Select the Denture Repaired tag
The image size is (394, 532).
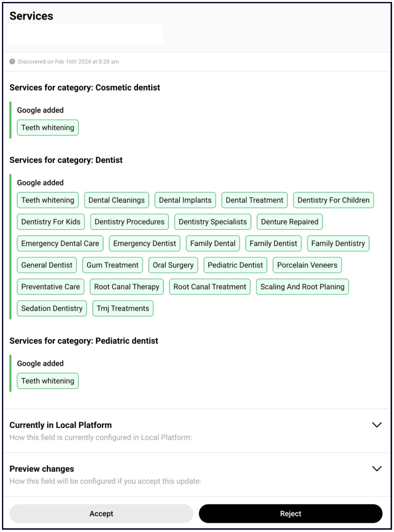point(289,222)
